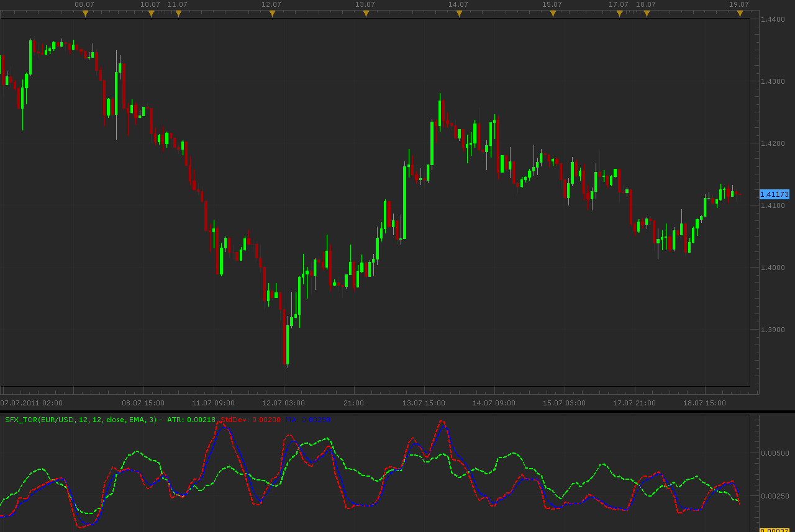This screenshot has width=795, height=532.
Task: Select the 14.07 day marker triangle
Action: coord(459,14)
